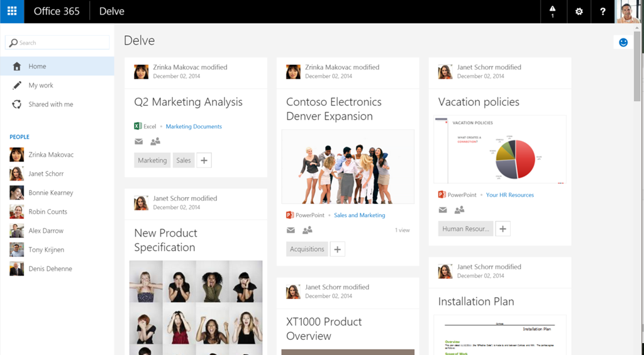
Task: Click the smiley feedback icon
Action: (x=623, y=42)
